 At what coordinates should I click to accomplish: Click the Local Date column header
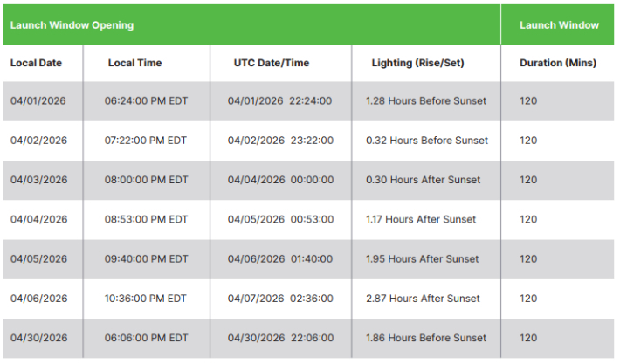[36, 63]
